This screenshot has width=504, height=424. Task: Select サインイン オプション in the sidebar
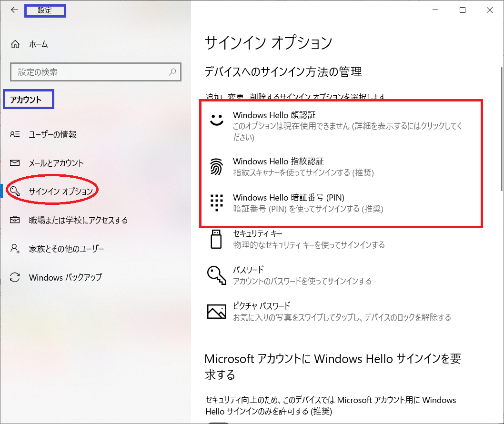(x=60, y=192)
